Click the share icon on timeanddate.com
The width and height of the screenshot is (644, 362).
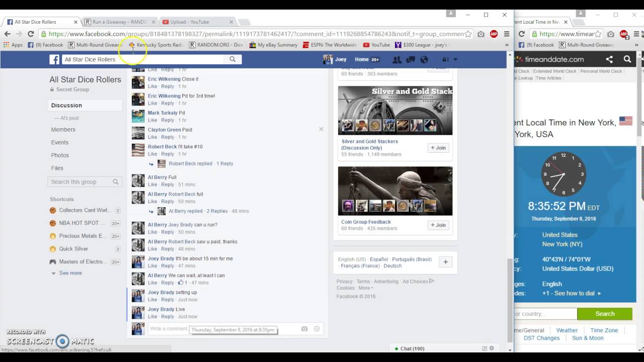pyautogui.click(x=609, y=59)
